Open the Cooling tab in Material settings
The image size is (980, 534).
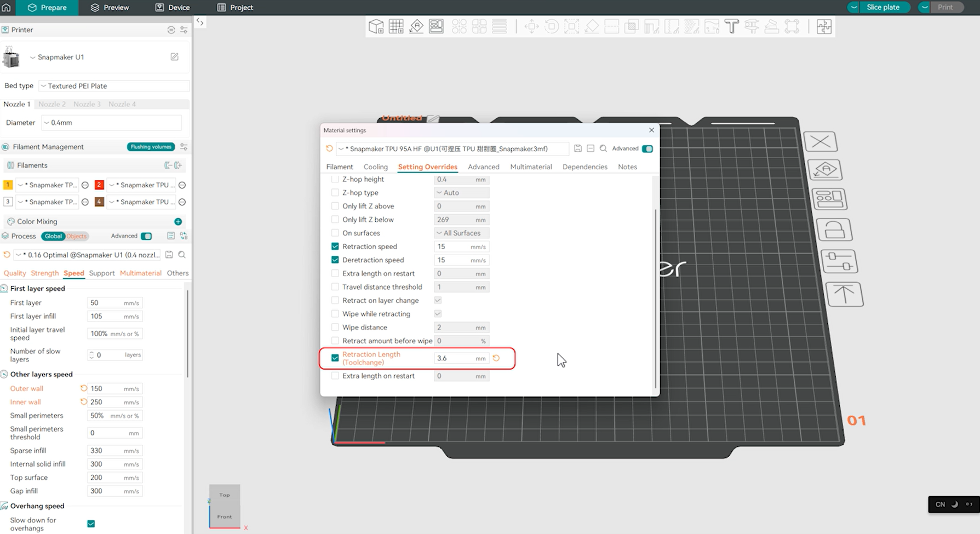pos(376,167)
